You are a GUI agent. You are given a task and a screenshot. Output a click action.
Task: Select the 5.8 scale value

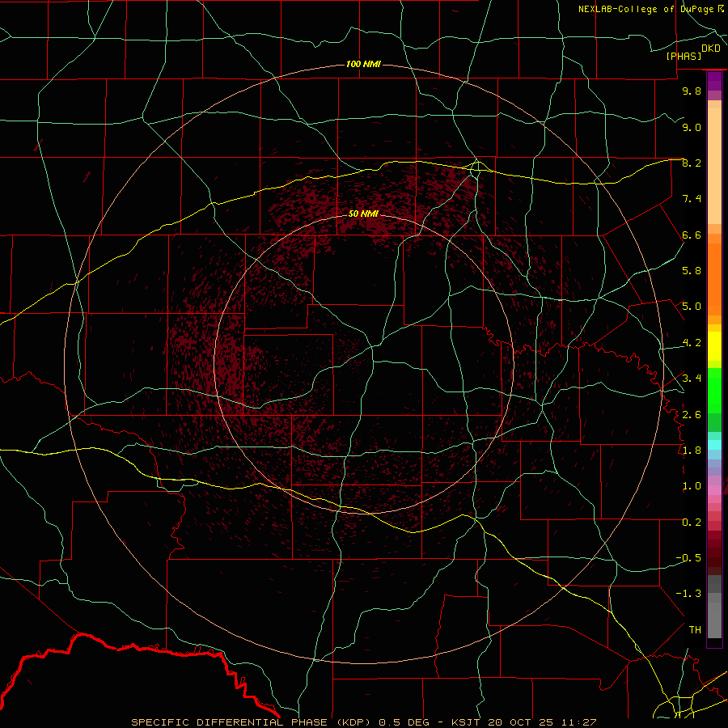point(692,271)
